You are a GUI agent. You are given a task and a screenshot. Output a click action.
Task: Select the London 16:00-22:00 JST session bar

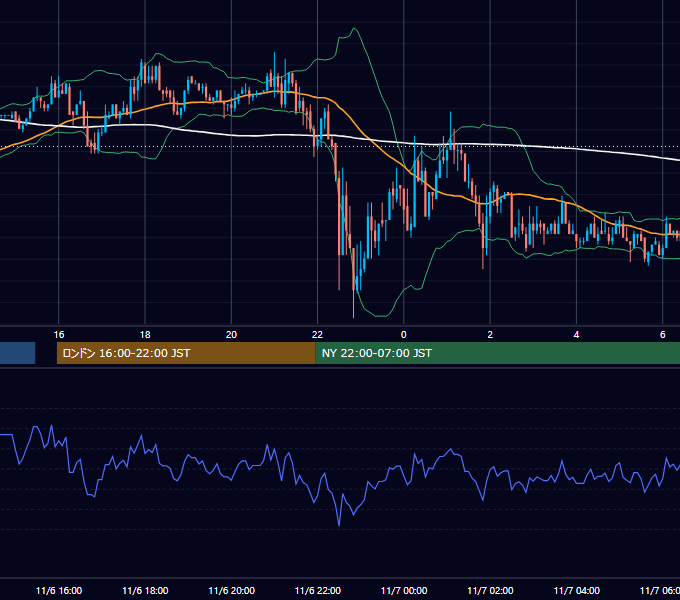point(186,353)
